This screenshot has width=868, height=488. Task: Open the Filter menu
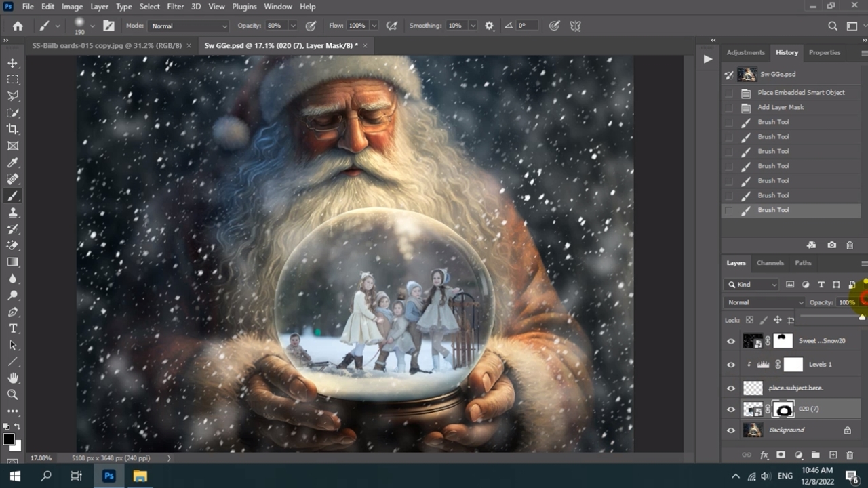175,7
